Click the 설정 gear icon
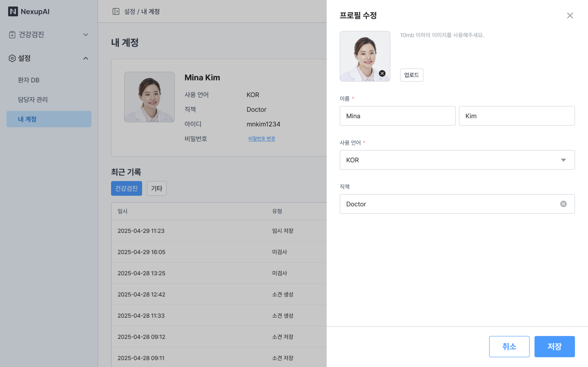 [12, 58]
